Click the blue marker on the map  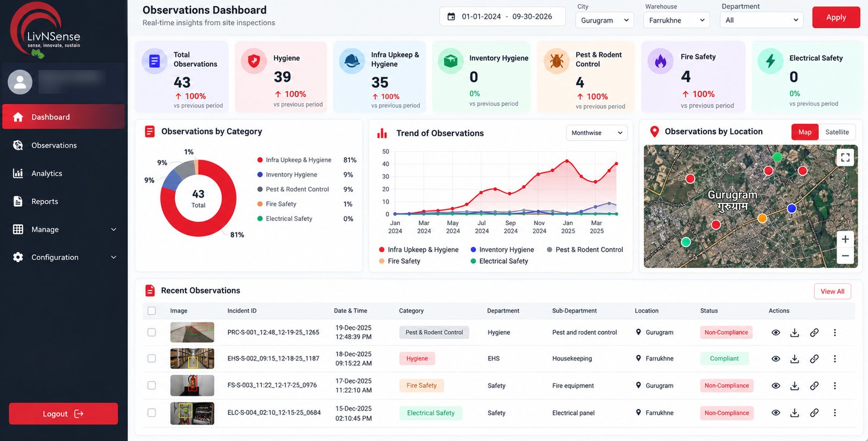[x=792, y=208]
